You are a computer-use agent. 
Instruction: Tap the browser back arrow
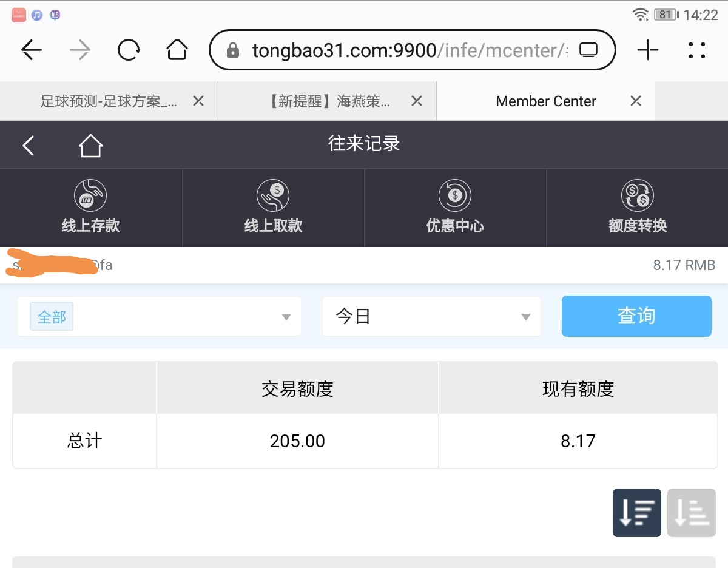click(32, 50)
